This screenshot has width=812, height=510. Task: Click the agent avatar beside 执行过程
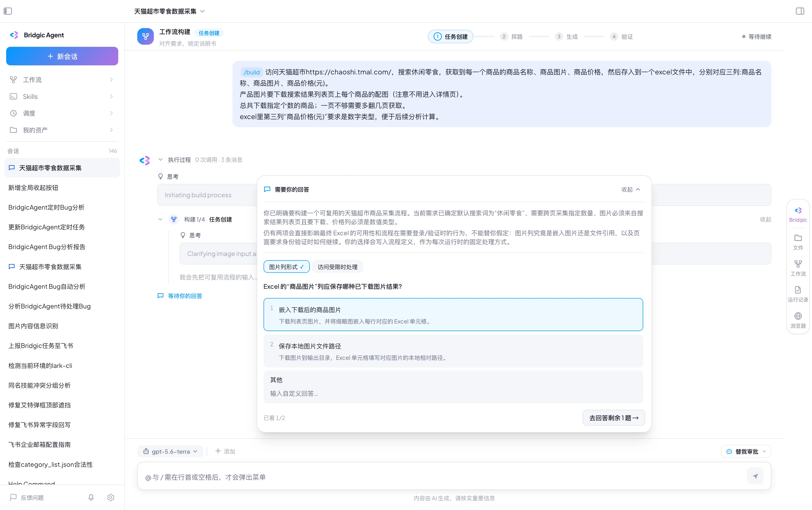click(x=145, y=161)
